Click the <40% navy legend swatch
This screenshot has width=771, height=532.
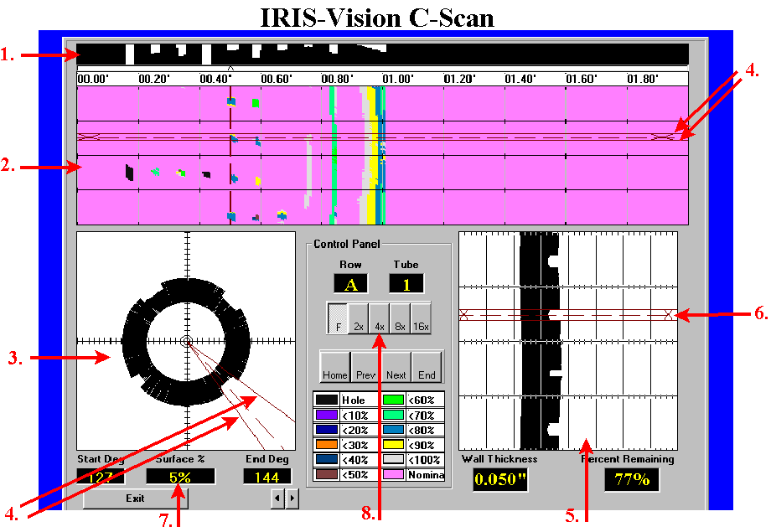327,459
